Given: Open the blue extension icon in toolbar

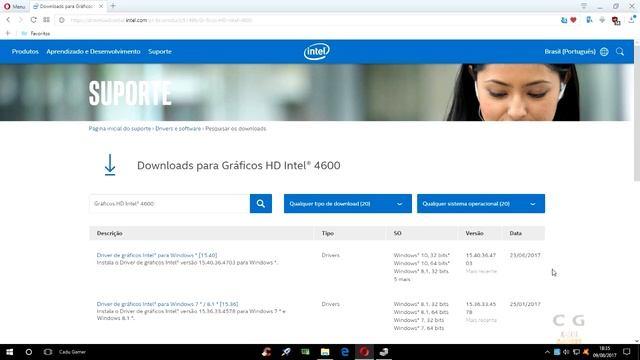Looking at the screenshot, I should [589, 20].
